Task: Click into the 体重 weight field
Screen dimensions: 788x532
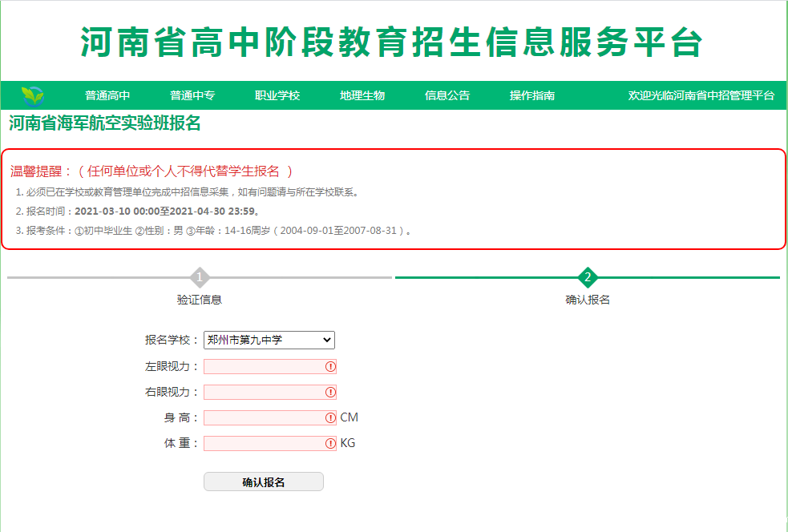Action: [263, 444]
